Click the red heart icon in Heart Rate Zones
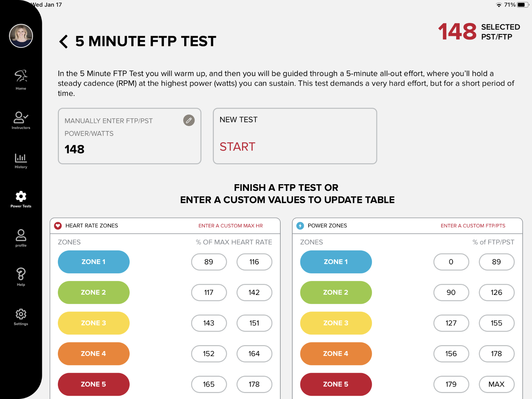This screenshot has width=532, height=399. coord(58,226)
